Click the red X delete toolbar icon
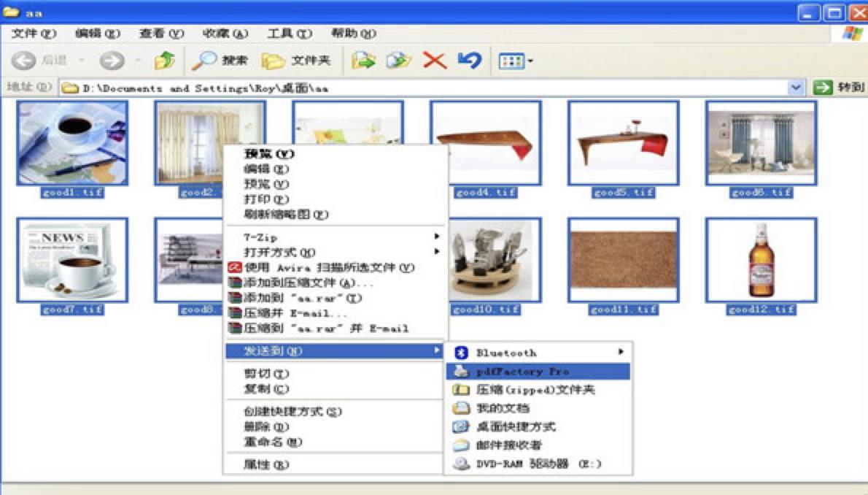868x495 pixels. (434, 61)
